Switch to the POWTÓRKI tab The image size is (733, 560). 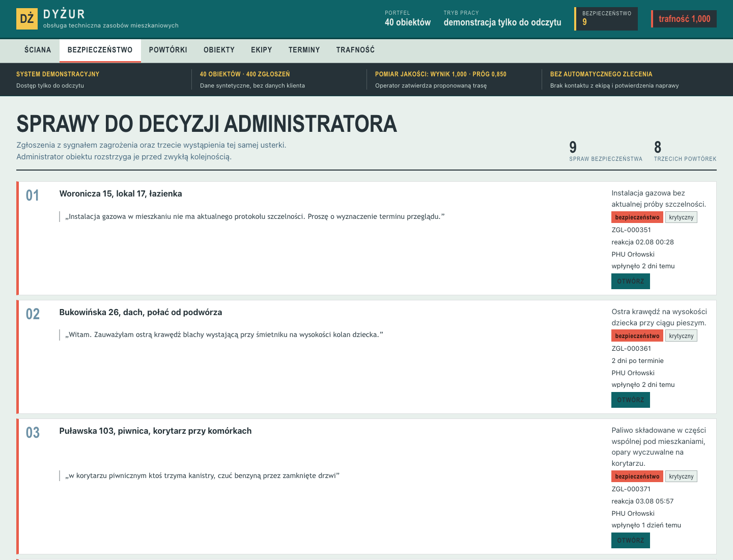coord(168,50)
